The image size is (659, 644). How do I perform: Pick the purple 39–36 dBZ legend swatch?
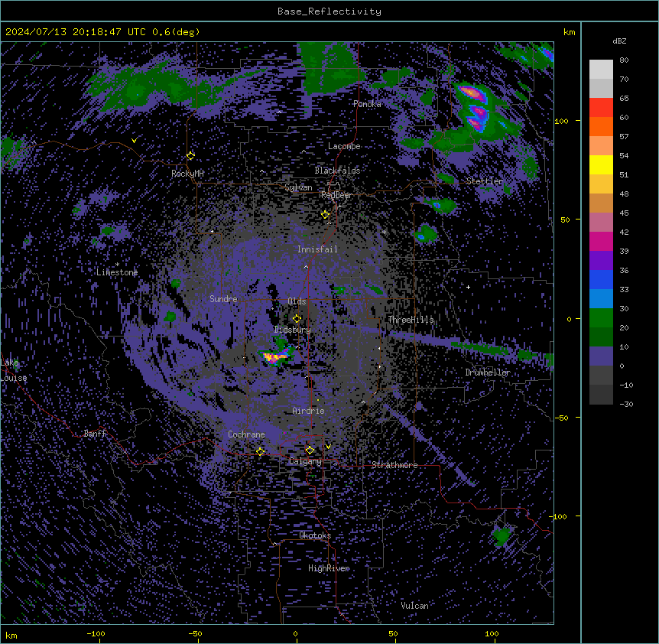601,261
